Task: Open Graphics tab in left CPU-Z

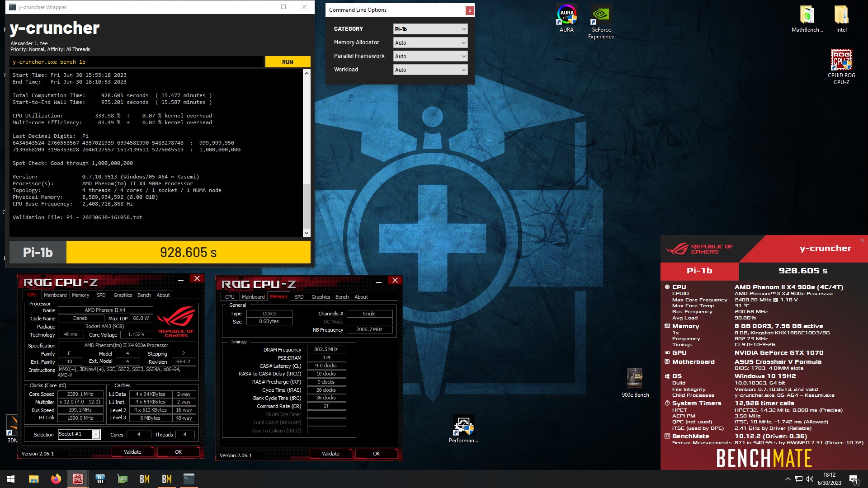Action: (123, 295)
